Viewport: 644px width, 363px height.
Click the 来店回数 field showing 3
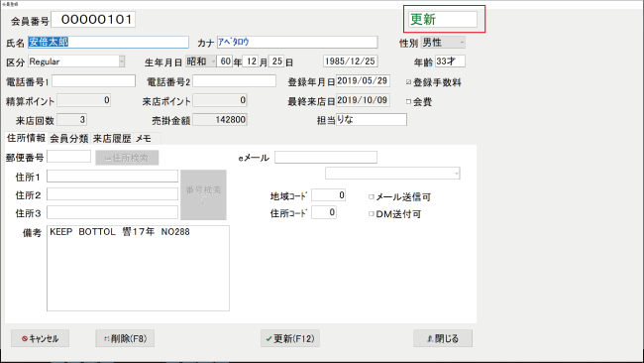pos(72,120)
